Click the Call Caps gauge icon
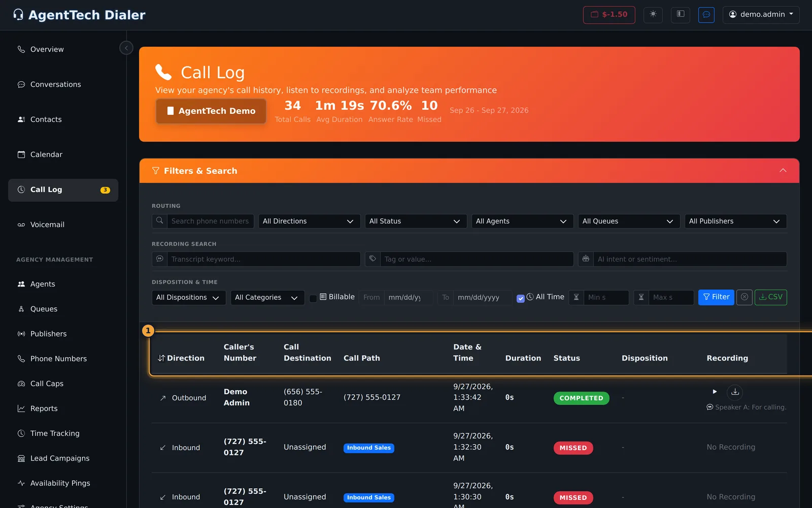812x508 pixels. coord(21,384)
